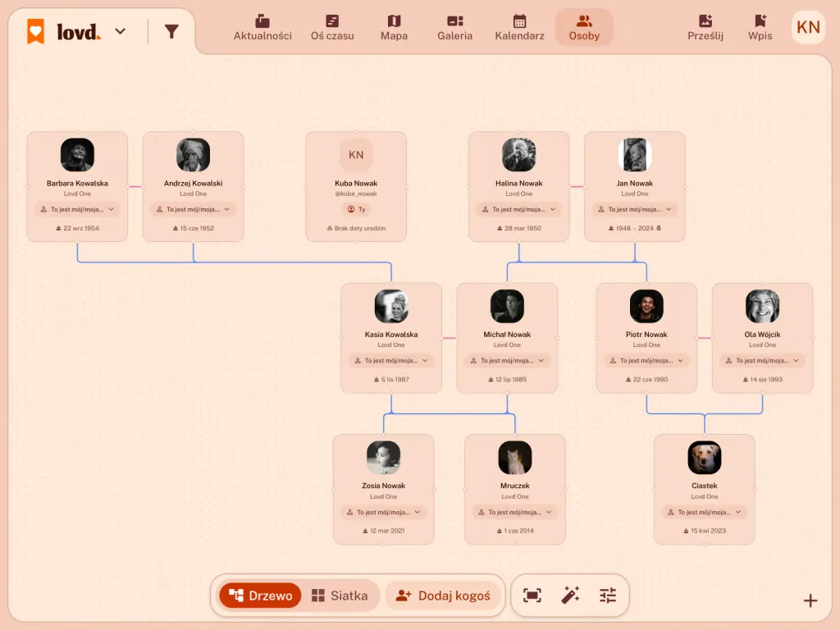
Task: Click the lovd heart logo icon
Action: (36, 31)
